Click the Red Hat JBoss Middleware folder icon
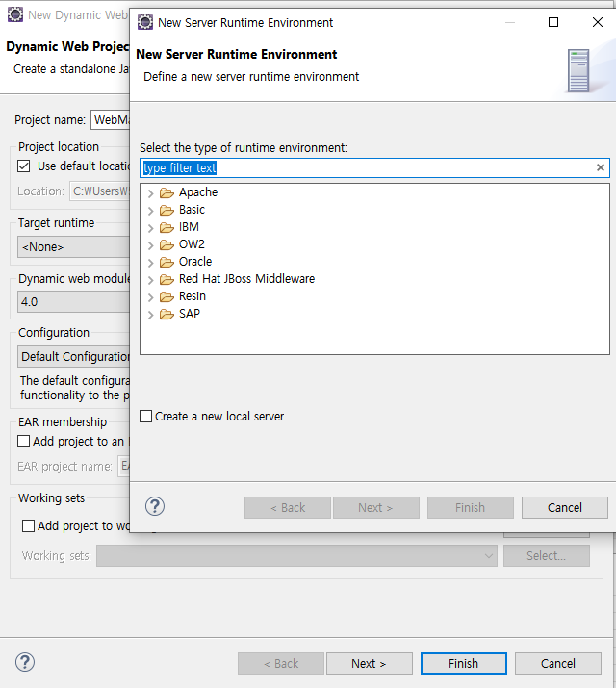The width and height of the screenshot is (616, 688). [167, 279]
